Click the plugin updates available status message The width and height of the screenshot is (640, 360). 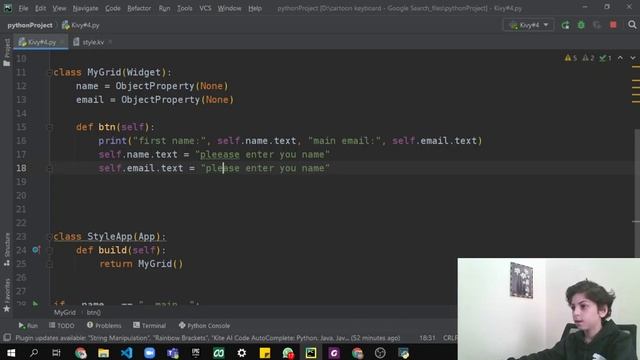click(208, 338)
